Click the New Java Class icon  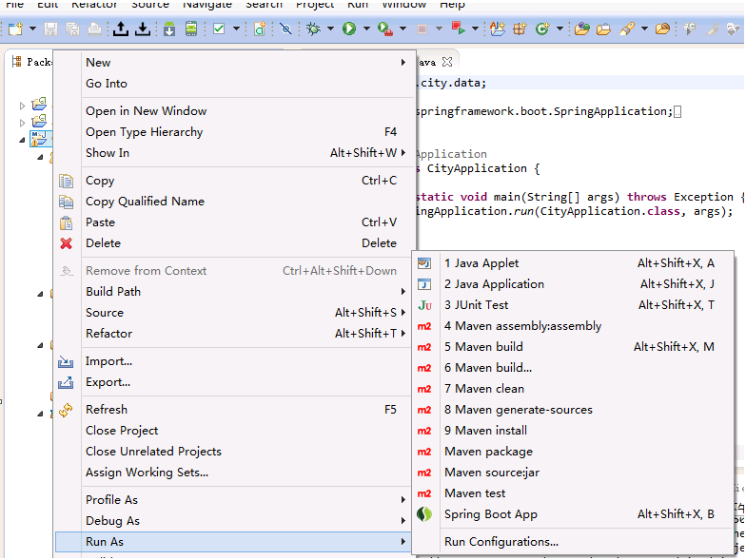click(x=542, y=29)
